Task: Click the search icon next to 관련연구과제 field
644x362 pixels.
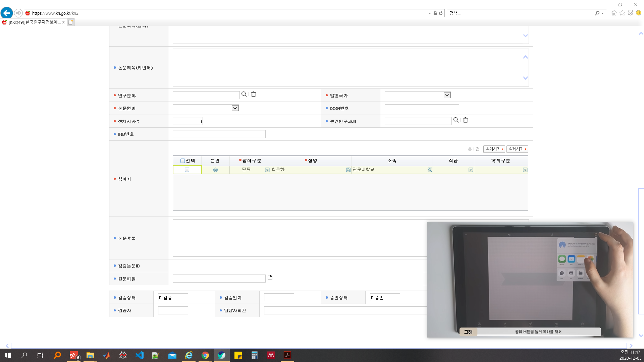Action: coord(456,120)
